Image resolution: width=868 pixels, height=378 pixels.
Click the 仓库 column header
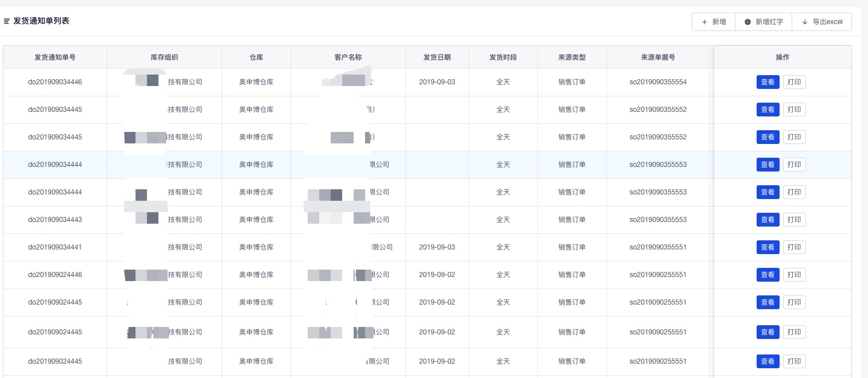[x=256, y=57]
